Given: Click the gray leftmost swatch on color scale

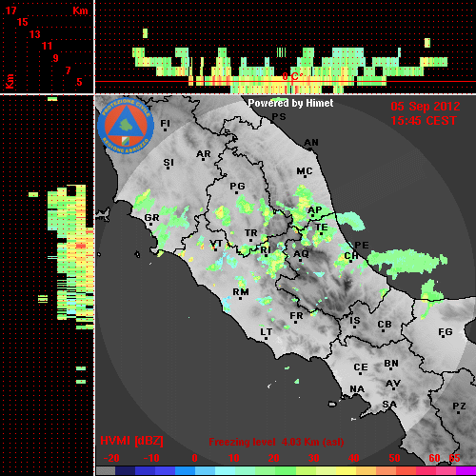Looking at the screenshot, I should [106, 471].
